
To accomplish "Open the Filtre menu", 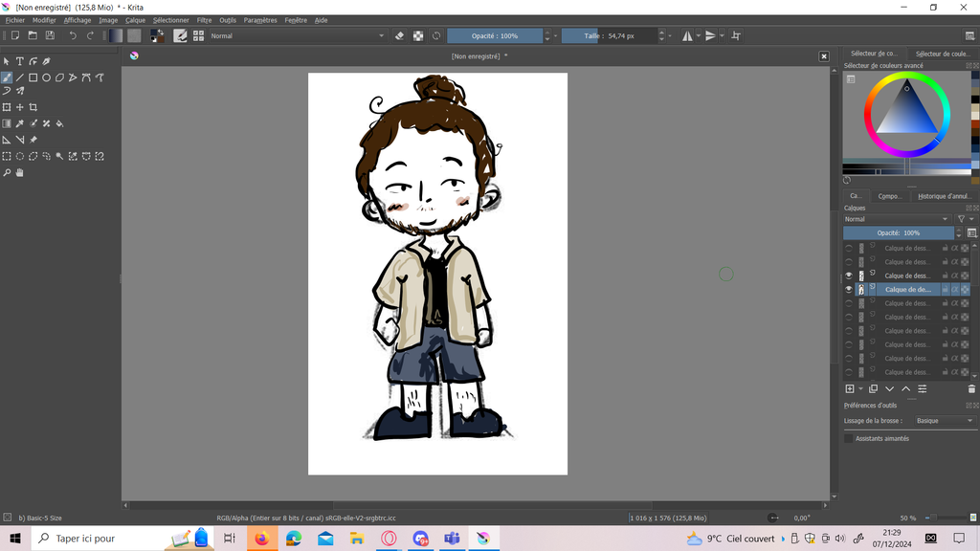I will tap(204, 20).
